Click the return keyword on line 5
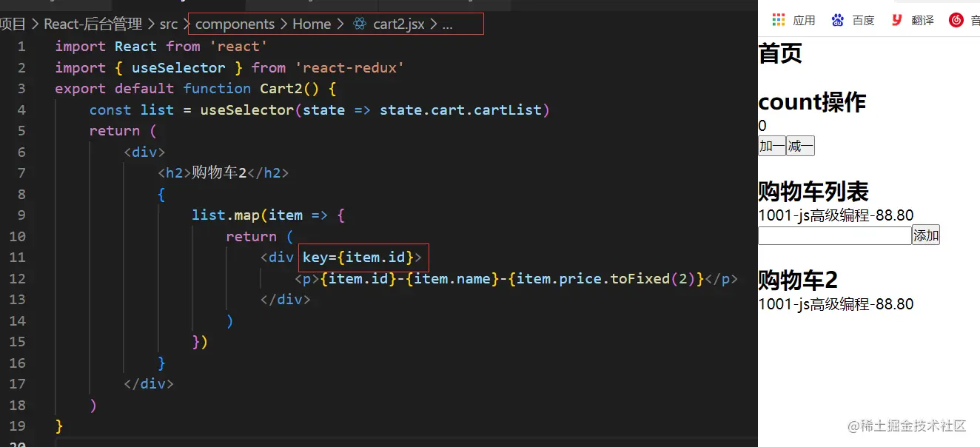Screen dimensions: 980x447 click(115, 131)
